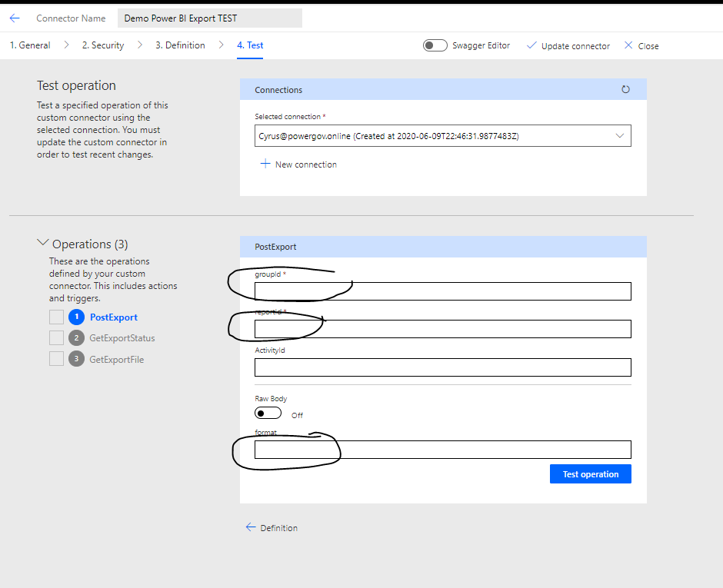The height and width of the screenshot is (588, 723).
Task: Collapse the Operations (3) section
Action: click(42, 244)
